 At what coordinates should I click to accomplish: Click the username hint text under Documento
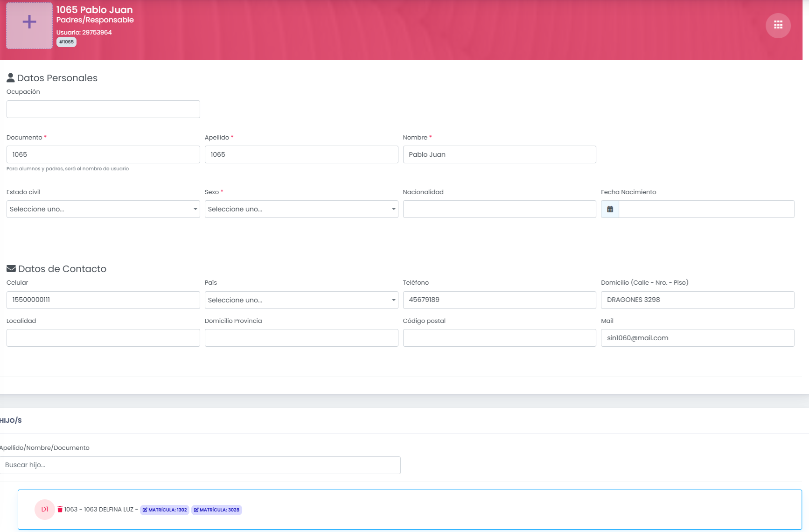tap(68, 169)
